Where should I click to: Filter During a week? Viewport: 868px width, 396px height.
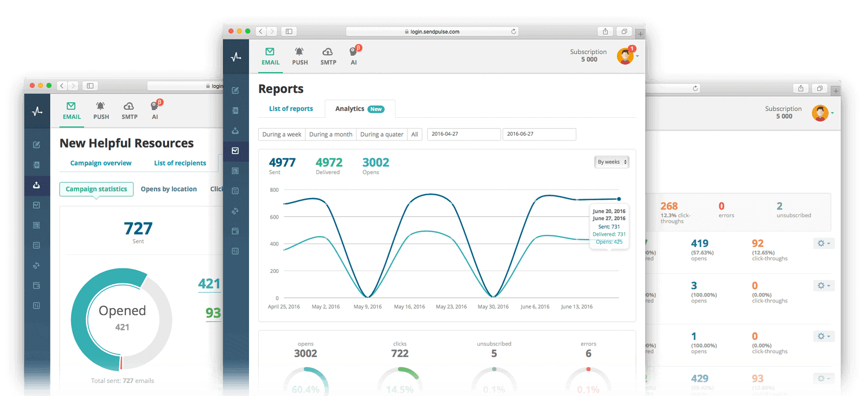282,135
